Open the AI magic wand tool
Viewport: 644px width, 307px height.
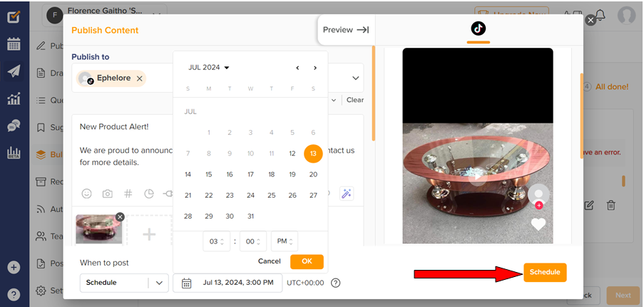(x=347, y=193)
